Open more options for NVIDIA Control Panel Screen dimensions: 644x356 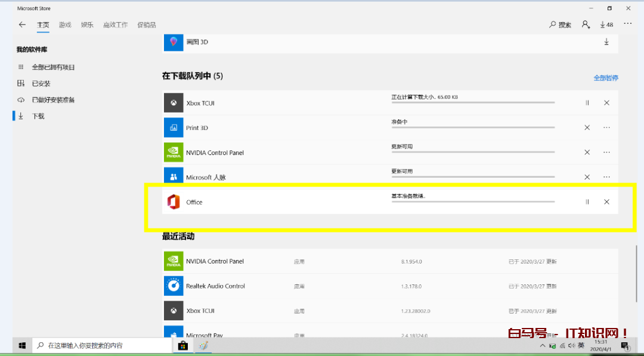606,153
